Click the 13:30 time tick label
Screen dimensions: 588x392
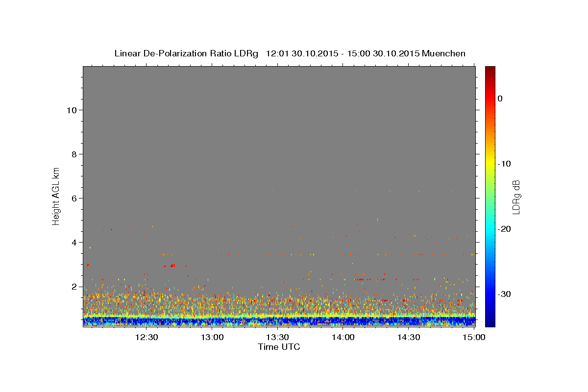[x=277, y=337]
